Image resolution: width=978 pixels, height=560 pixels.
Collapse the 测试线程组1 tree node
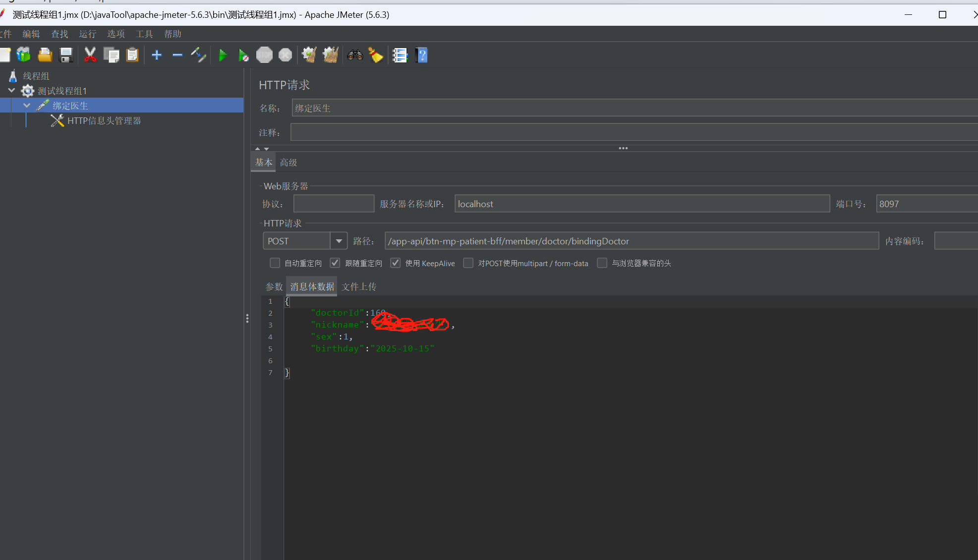point(11,91)
